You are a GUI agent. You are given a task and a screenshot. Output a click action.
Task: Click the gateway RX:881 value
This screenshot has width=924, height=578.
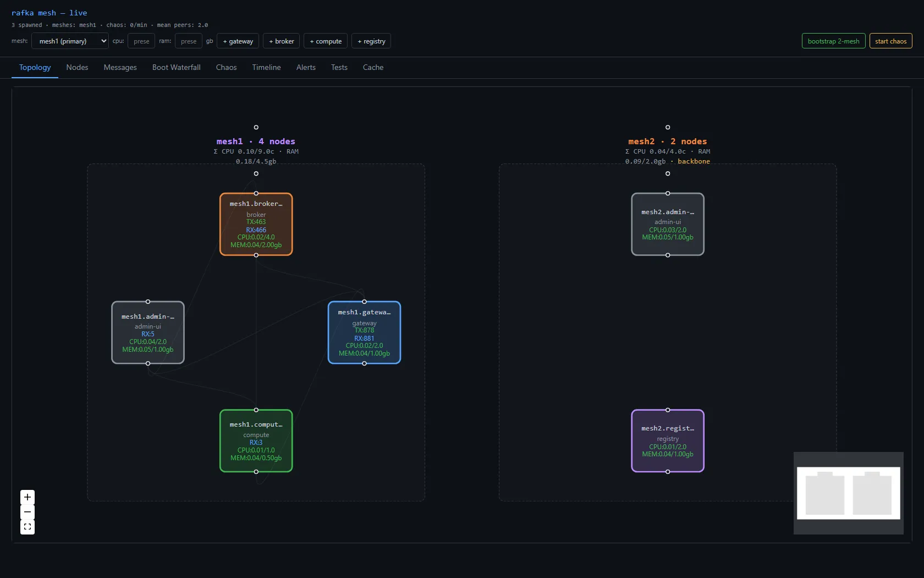pyautogui.click(x=364, y=339)
